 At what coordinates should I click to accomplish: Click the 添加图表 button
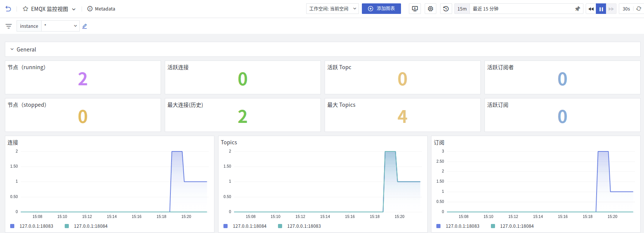point(381,9)
